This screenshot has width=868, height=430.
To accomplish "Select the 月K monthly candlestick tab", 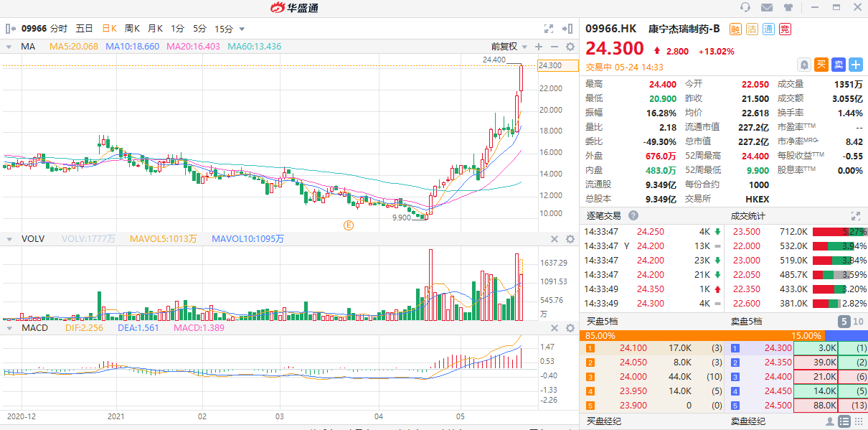I will pos(155,29).
